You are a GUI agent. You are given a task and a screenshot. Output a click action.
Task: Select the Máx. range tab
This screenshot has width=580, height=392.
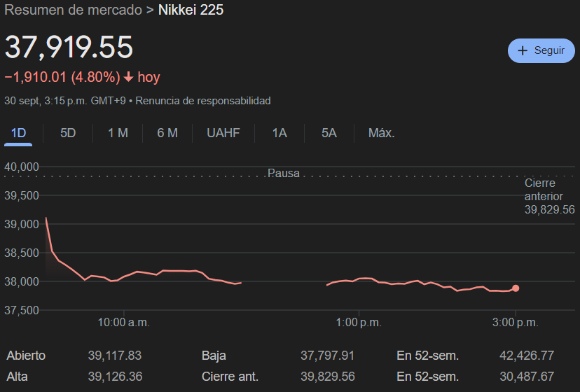pyautogui.click(x=381, y=133)
